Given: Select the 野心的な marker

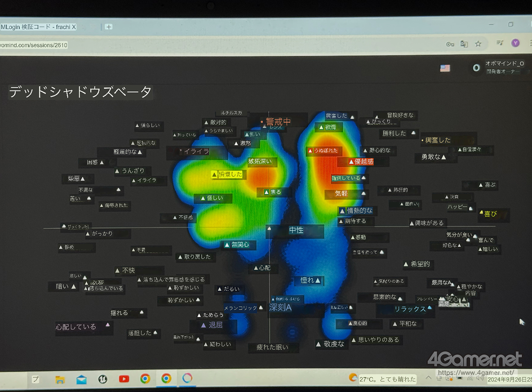Looking at the screenshot, I should (377, 150).
